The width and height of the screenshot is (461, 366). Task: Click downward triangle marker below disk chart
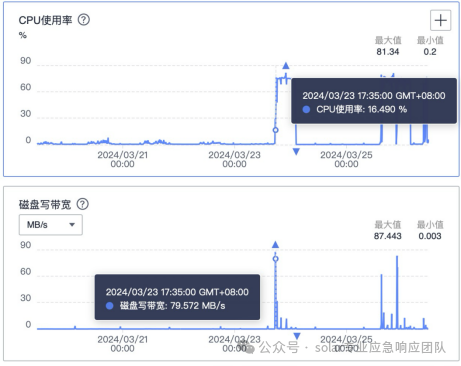pyautogui.click(x=297, y=336)
